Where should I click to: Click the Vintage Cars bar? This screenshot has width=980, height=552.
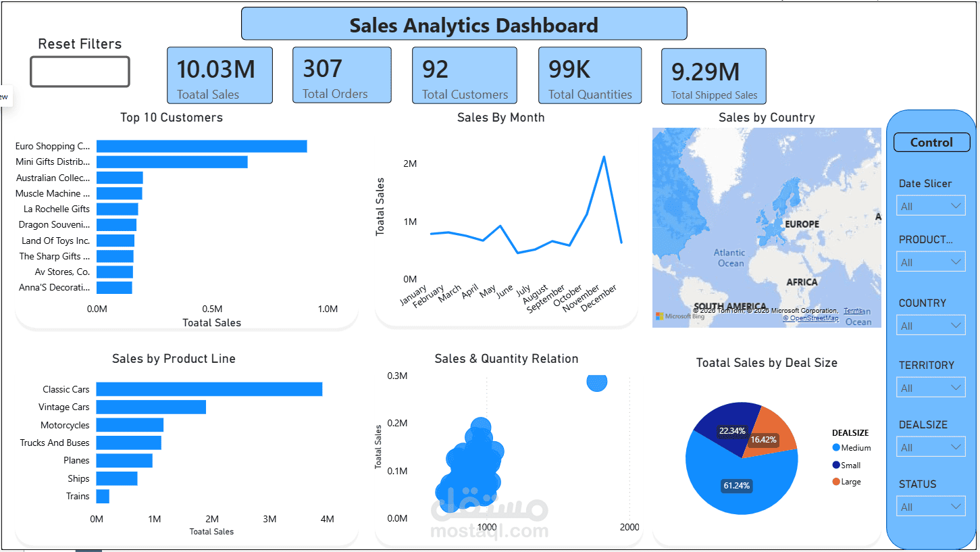point(151,407)
